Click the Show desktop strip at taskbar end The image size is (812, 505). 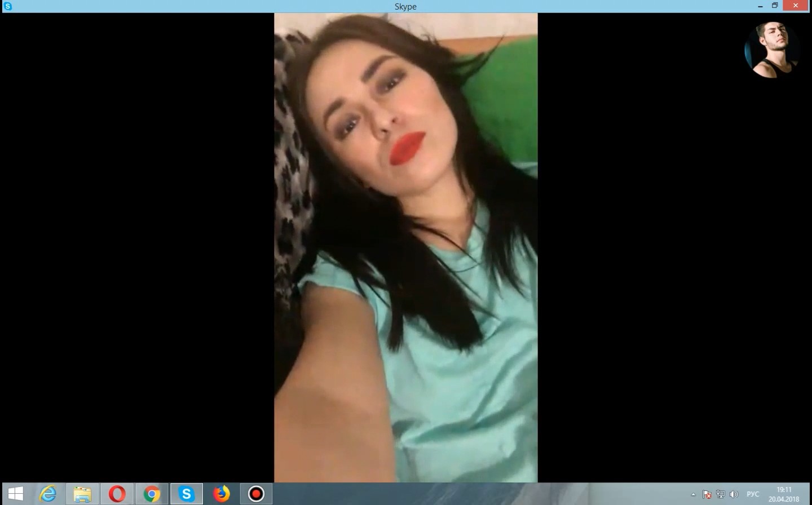809,494
